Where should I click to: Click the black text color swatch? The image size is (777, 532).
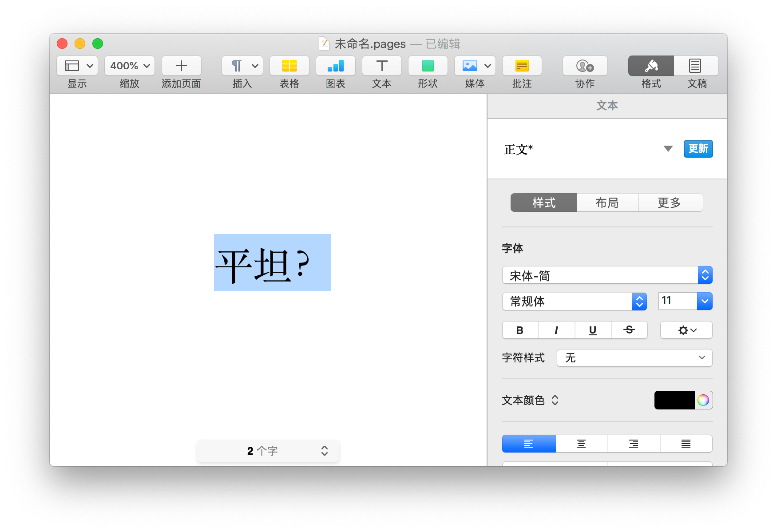(674, 400)
